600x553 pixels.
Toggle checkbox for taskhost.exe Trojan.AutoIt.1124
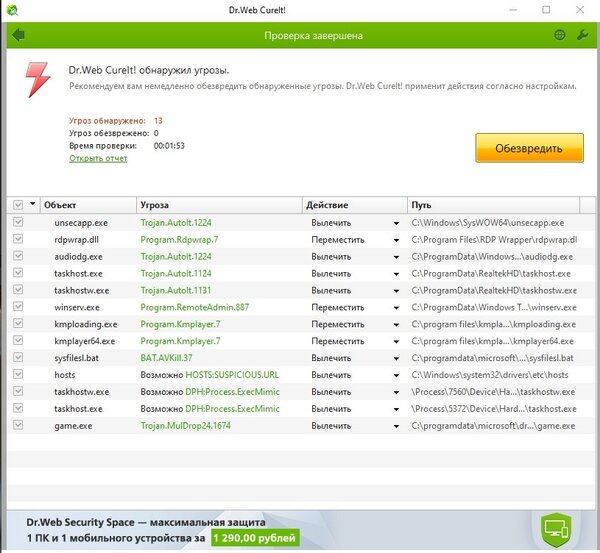pyautogui.click(x=18, y=273)
